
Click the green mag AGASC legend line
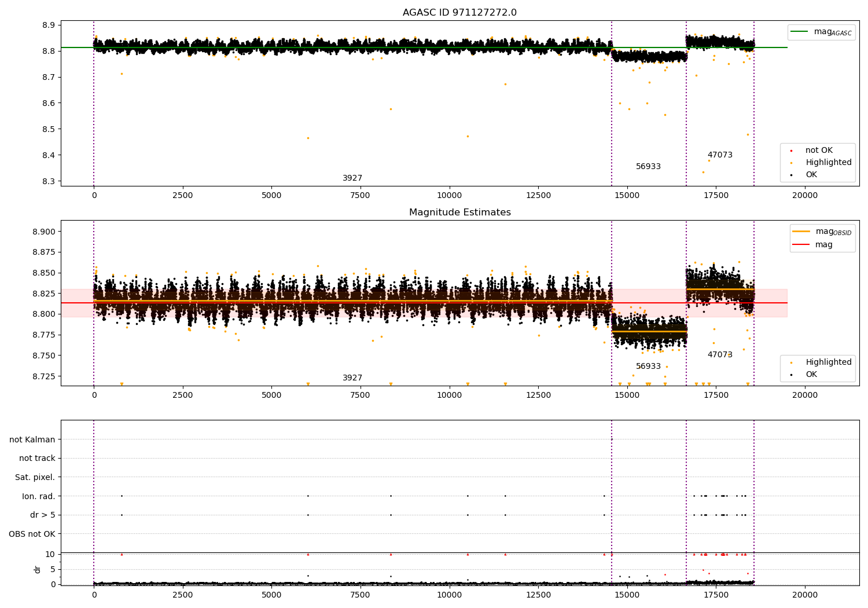click(799, 32)
